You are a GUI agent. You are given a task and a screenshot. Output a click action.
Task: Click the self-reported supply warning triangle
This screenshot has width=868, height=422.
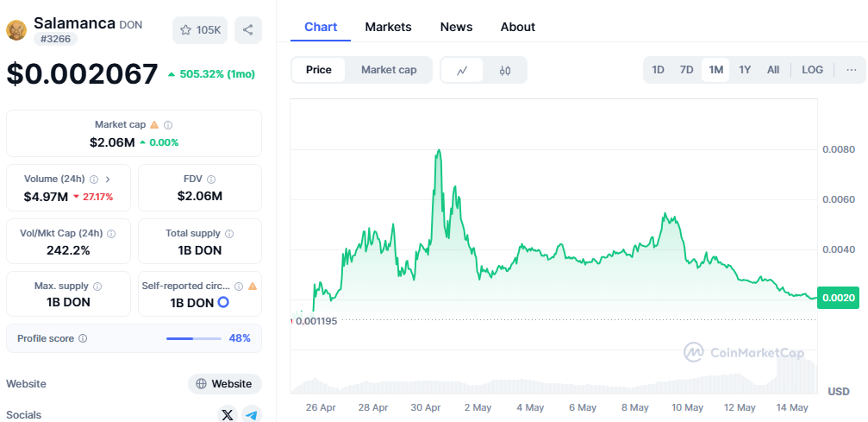(x=253, y=287)
